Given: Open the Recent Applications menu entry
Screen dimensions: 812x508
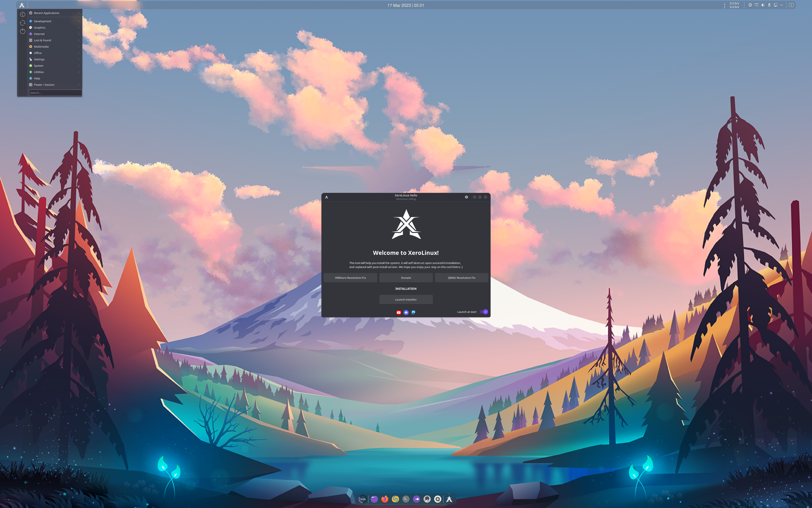Looking at the screenshot, I should [55, 13].
